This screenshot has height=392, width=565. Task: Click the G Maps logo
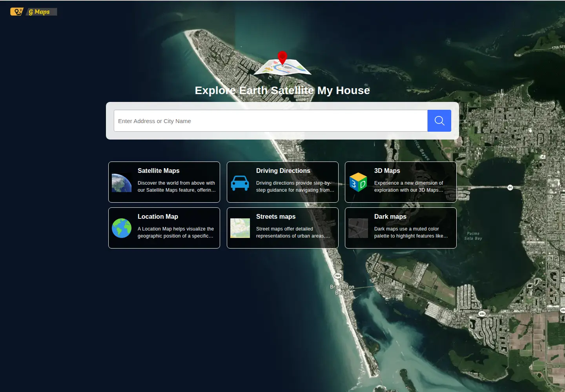34,12
